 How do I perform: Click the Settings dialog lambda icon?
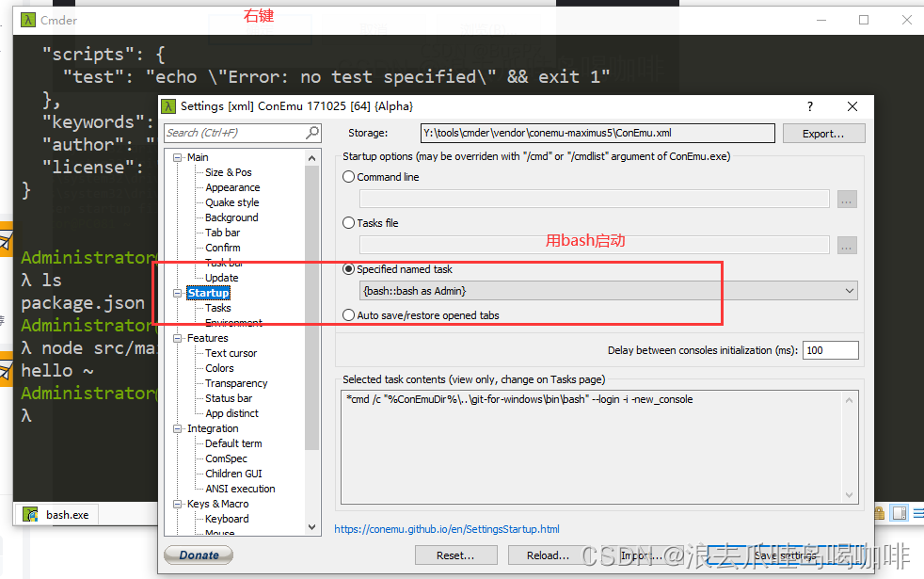pos(168,106)
